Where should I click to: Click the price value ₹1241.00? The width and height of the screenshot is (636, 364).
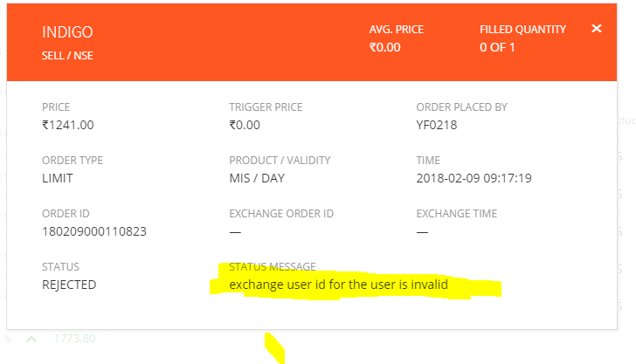67,125
